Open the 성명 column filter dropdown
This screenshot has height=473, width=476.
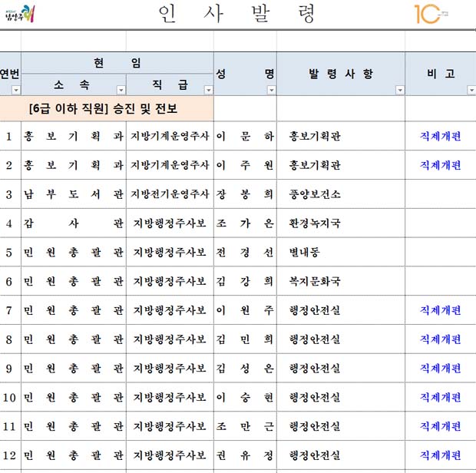[x=271, y=90]
